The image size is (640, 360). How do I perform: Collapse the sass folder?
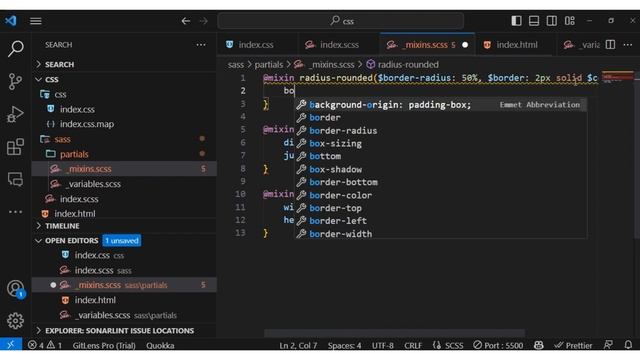point(124,139)
